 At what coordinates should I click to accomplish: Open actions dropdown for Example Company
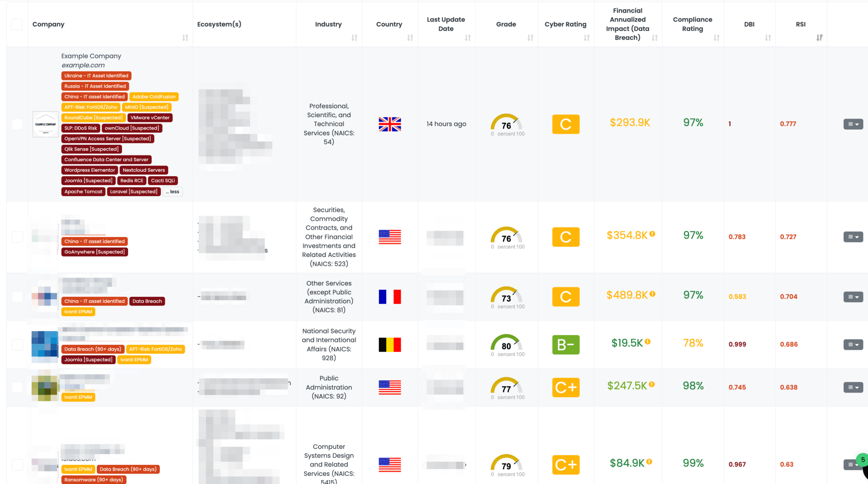tap(853, 124)
